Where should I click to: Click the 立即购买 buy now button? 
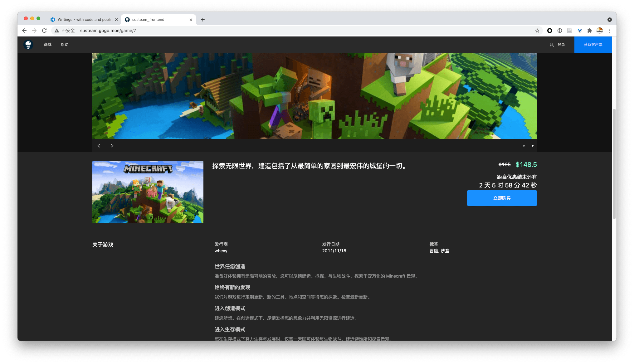coord(502,198)
